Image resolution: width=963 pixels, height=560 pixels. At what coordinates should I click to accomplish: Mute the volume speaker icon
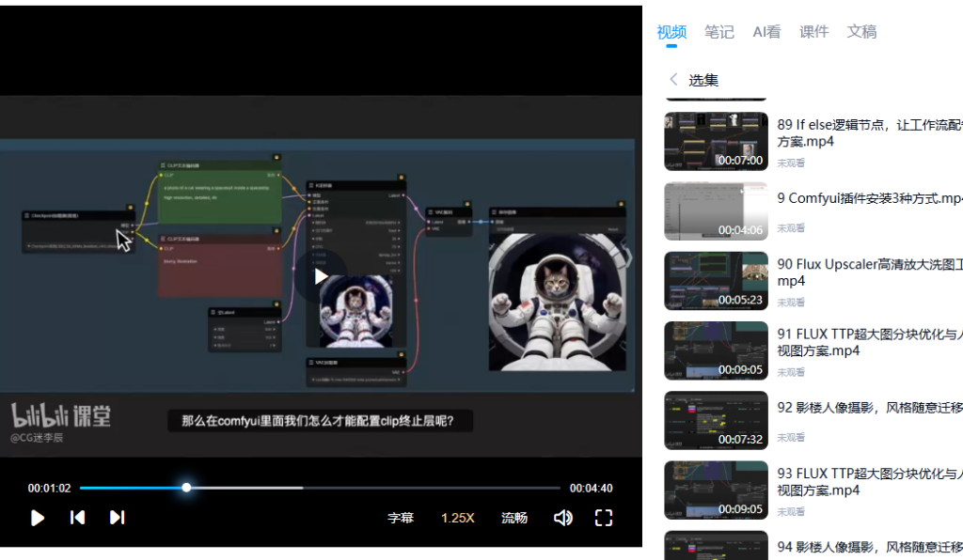point(562,518)
